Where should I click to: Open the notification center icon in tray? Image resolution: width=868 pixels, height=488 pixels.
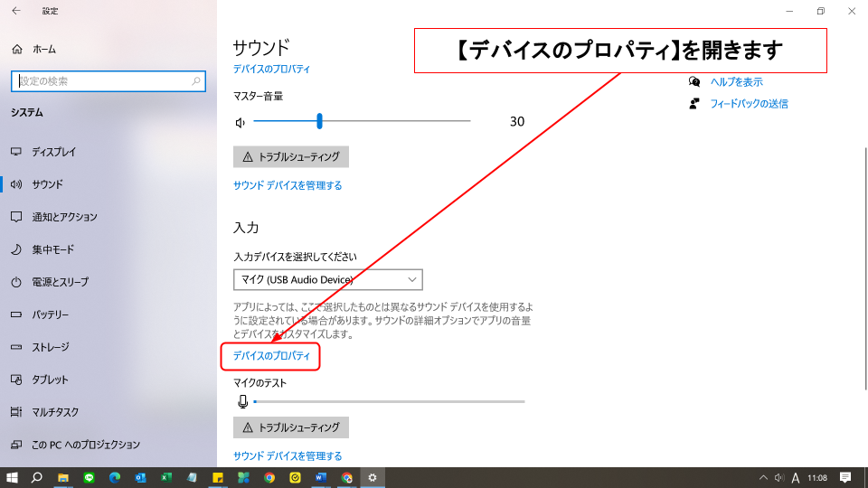(x=845, y=477)
